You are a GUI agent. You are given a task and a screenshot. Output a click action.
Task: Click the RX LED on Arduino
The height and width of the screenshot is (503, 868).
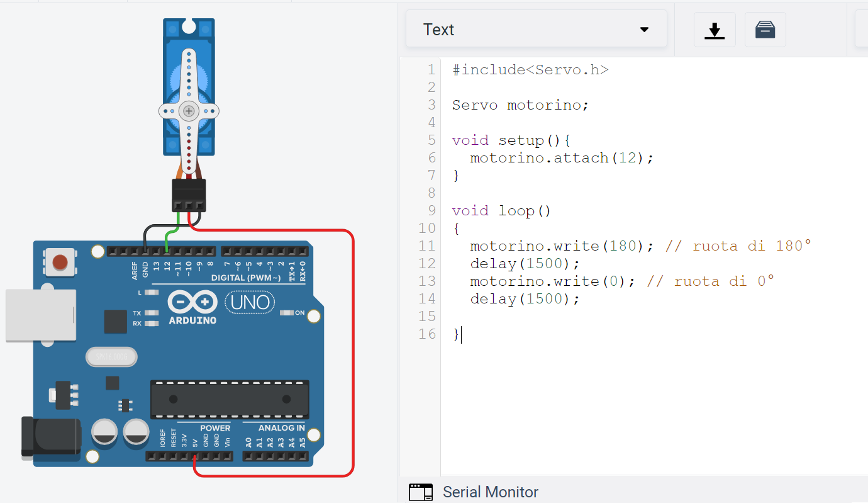tap(150, 324)
